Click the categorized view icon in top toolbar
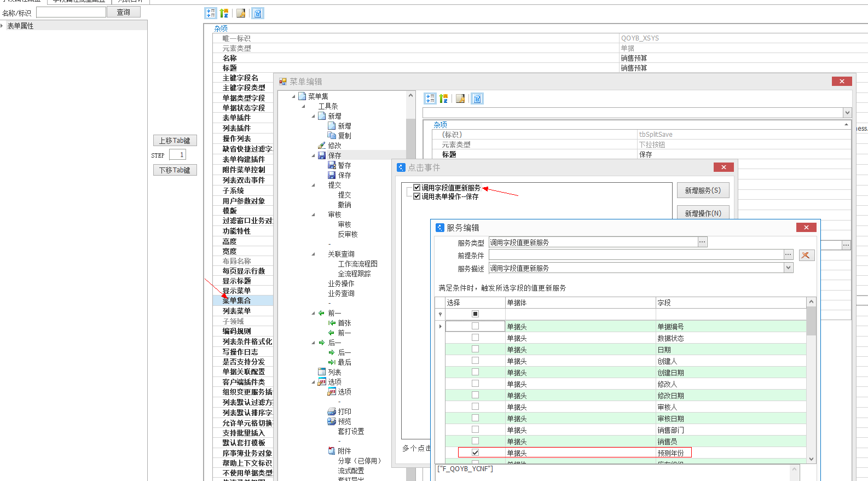This screenshot has width=868, height=481. pyautogui.click(x=211, y=13)
